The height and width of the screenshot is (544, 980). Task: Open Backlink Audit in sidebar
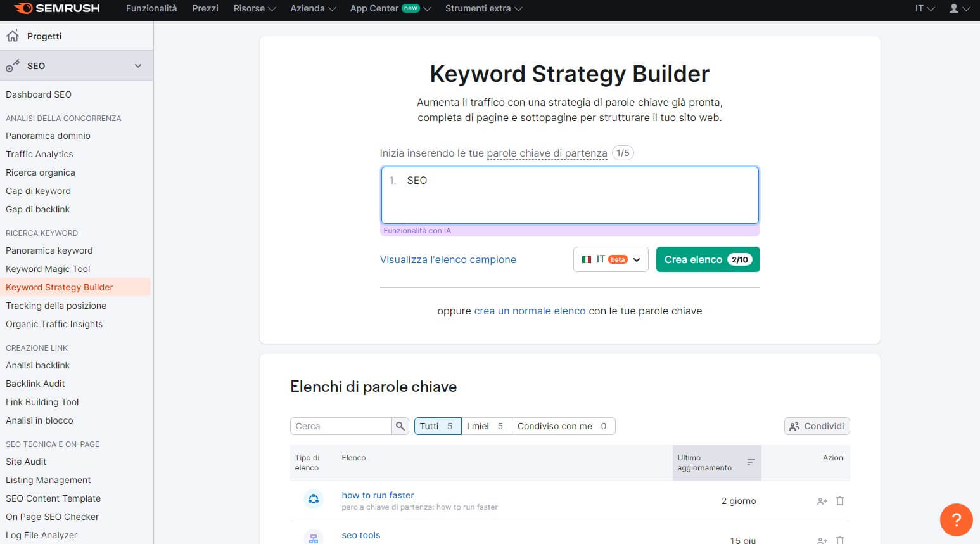(x=35, y=384)
